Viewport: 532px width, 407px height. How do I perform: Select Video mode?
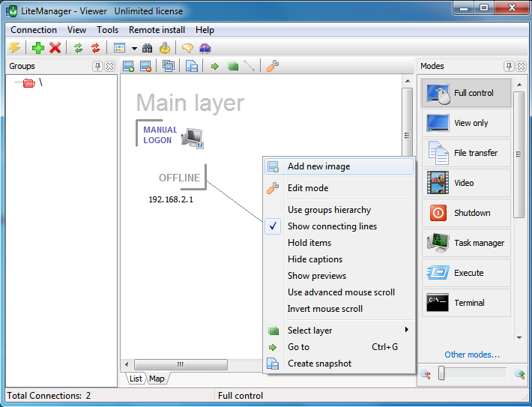click(x=466, y=183)
